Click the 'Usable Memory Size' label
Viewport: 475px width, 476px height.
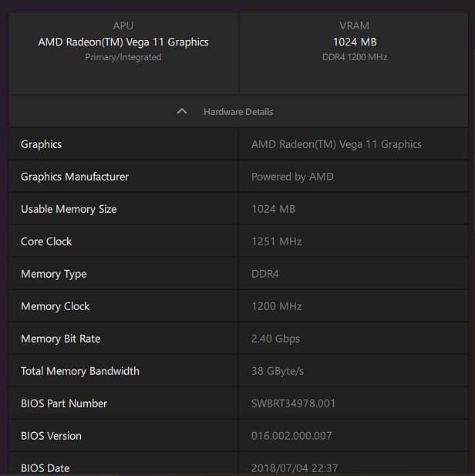(69, 209)
